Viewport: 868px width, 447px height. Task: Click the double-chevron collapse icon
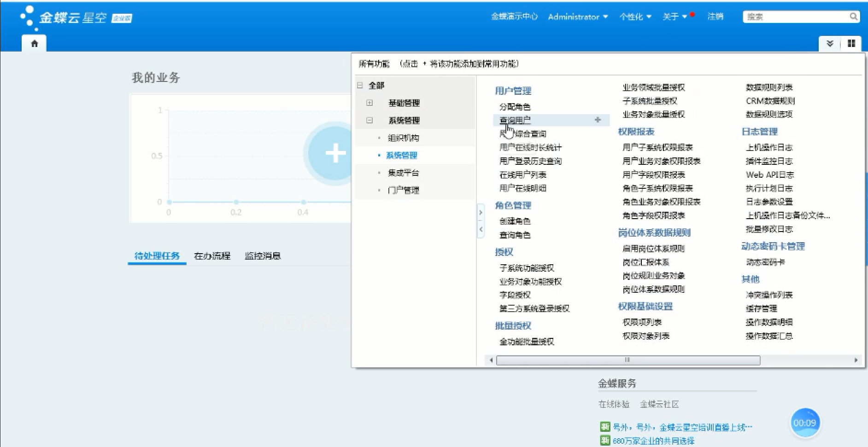click(x=830, y=43)
